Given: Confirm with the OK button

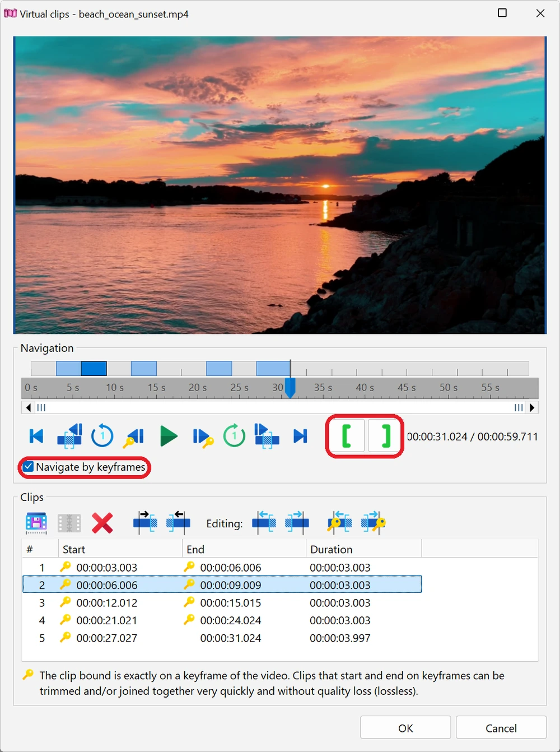Looking at the screenshot, I should point(405,727).
